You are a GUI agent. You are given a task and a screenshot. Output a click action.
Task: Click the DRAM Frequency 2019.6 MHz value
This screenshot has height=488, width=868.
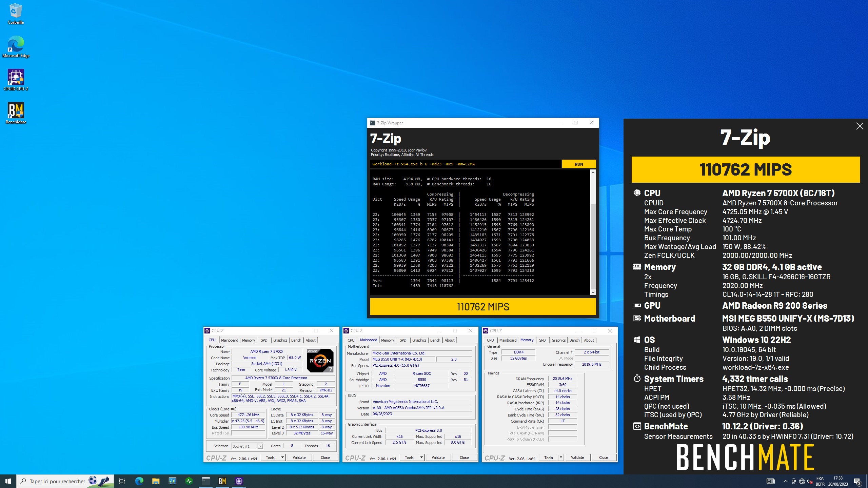[x=563, y=379]
